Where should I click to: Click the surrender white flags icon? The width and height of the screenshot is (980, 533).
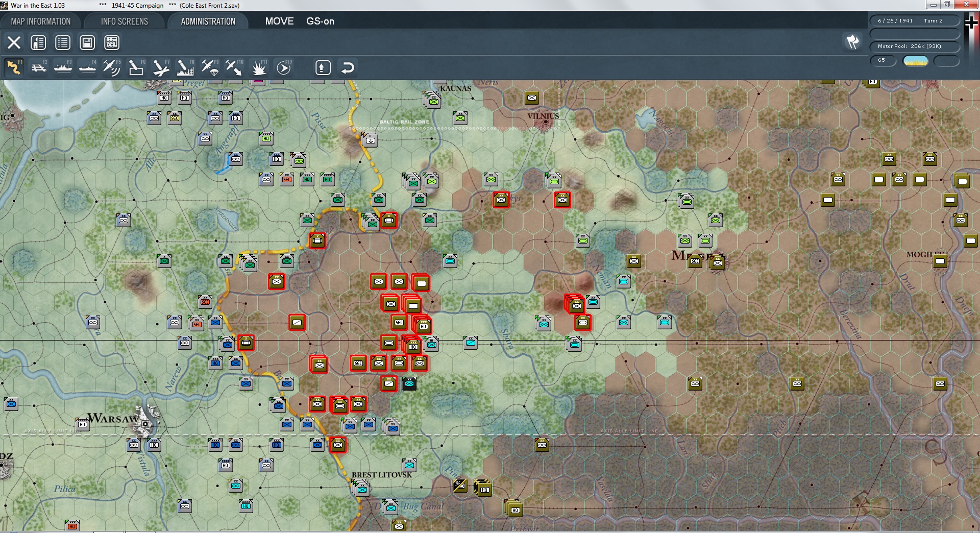[852, 42]
